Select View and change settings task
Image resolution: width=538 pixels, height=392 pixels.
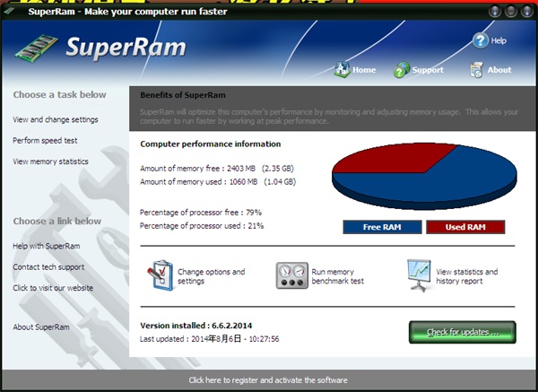click(56, 119)
